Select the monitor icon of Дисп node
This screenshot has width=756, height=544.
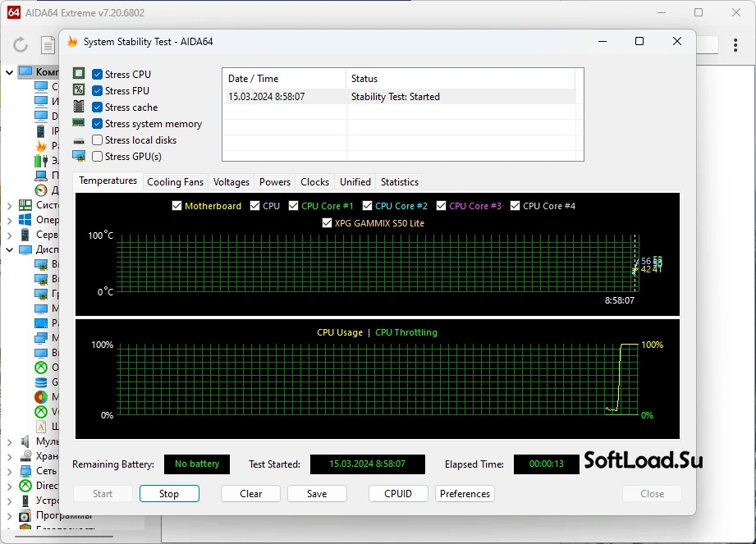[x=25, y=249]
